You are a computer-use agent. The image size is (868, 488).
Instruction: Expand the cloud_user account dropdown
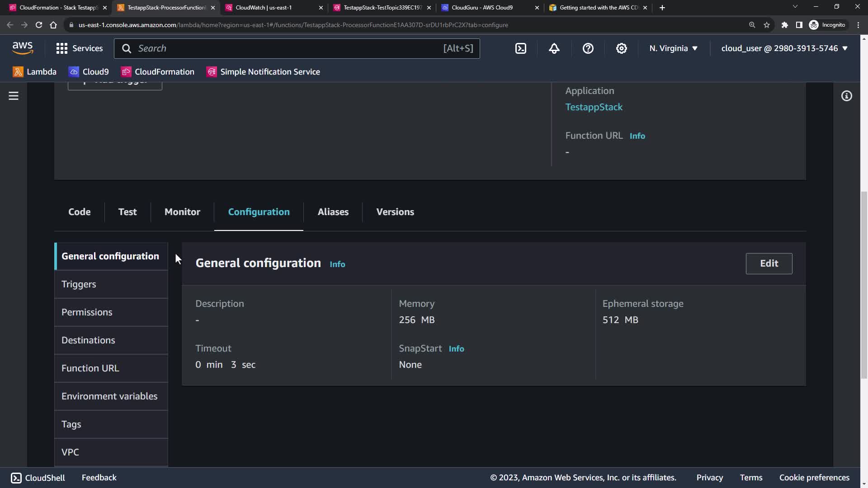(x=784, y=48)
